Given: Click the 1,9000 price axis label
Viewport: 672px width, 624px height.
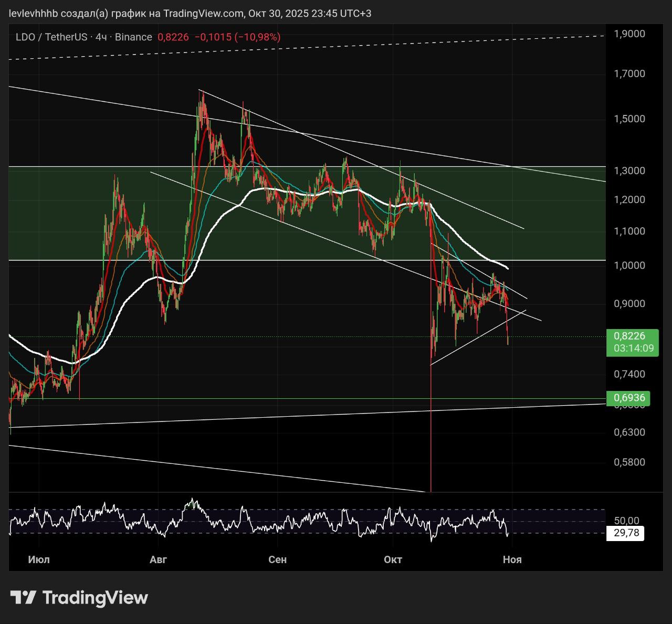Looking at the screenshot, I should pyautogui.click(x=629, y=34).
